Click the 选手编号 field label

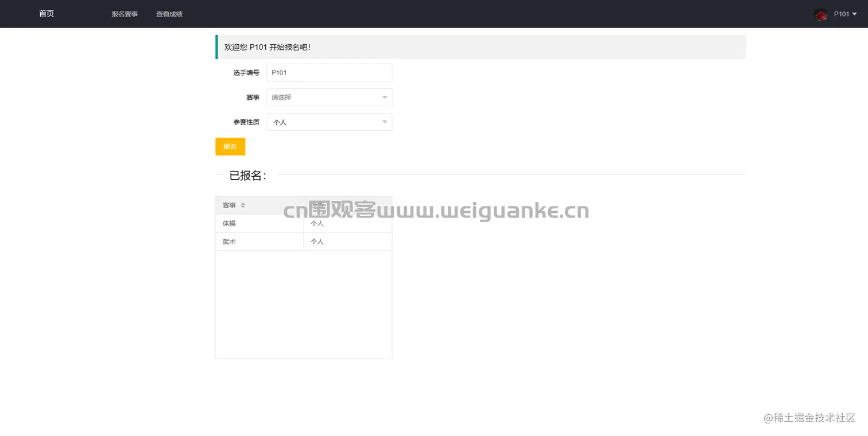(246, 73)
